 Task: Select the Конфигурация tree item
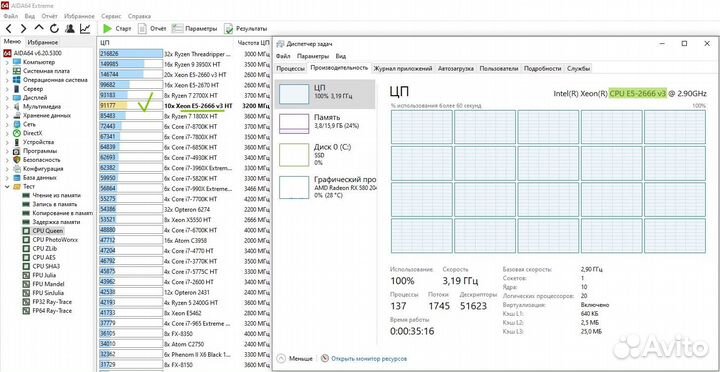pyautogui.click(x=43, y=169)
